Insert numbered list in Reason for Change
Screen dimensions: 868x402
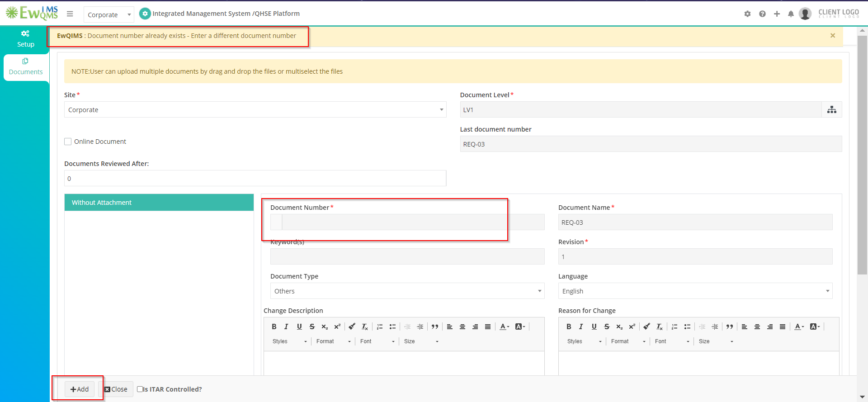(675, 326)
